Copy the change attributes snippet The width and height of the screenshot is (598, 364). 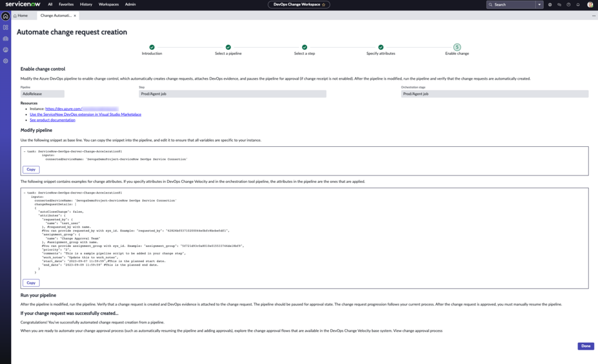pos(31,283)
